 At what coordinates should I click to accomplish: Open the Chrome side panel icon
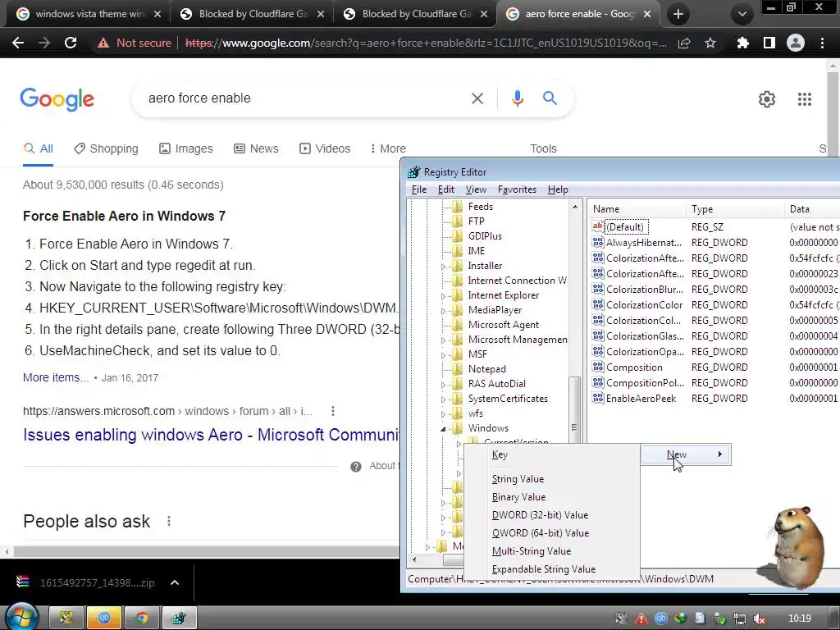coord(769,43)
